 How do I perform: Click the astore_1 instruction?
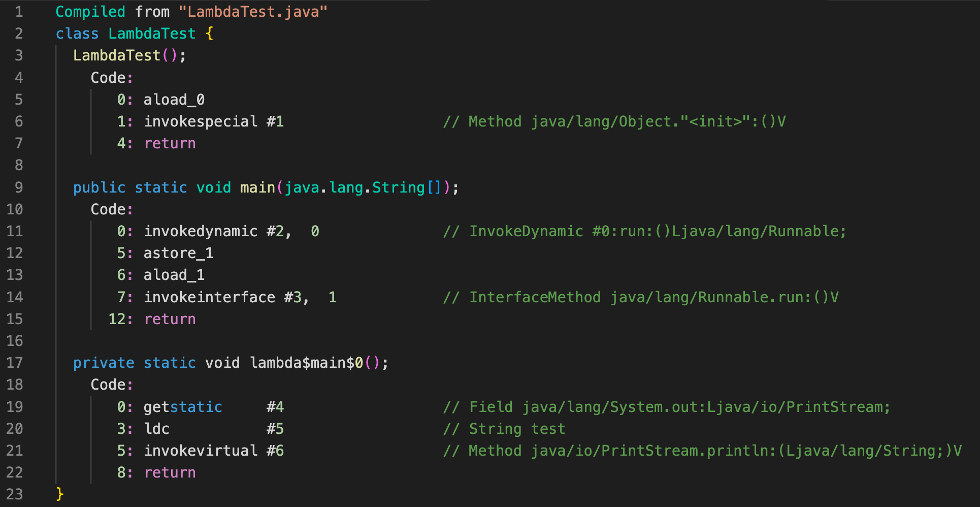click(x=178, y=253)
